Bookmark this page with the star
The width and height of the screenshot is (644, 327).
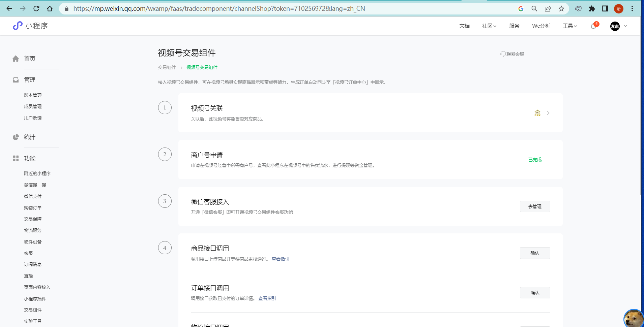coord(561,9)
